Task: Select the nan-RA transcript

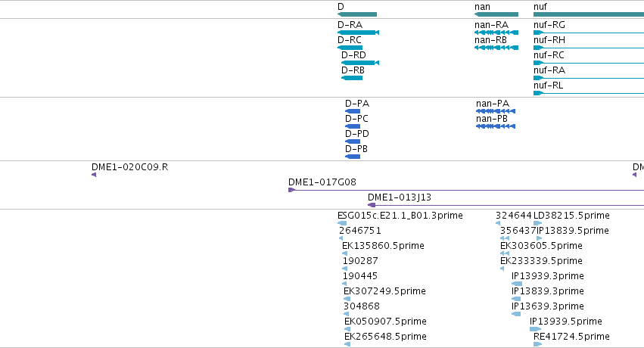Action: click(496, 33)
